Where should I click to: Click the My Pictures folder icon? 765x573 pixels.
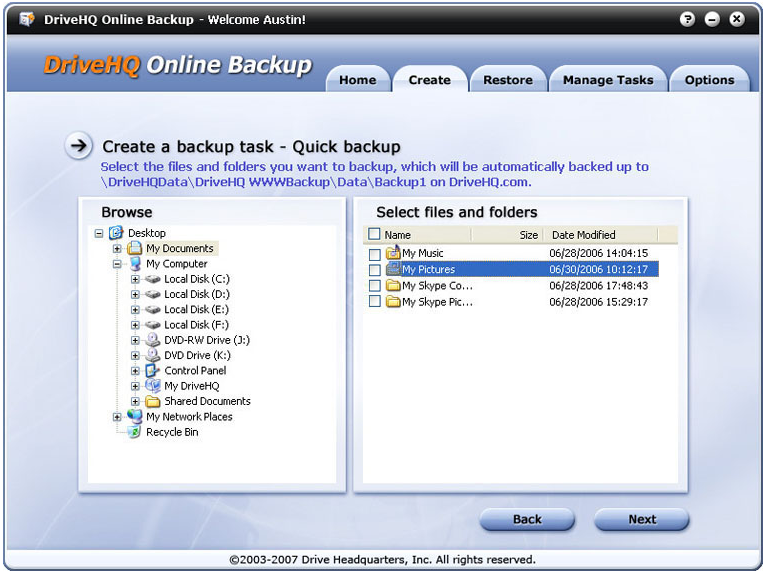[393, 269]
